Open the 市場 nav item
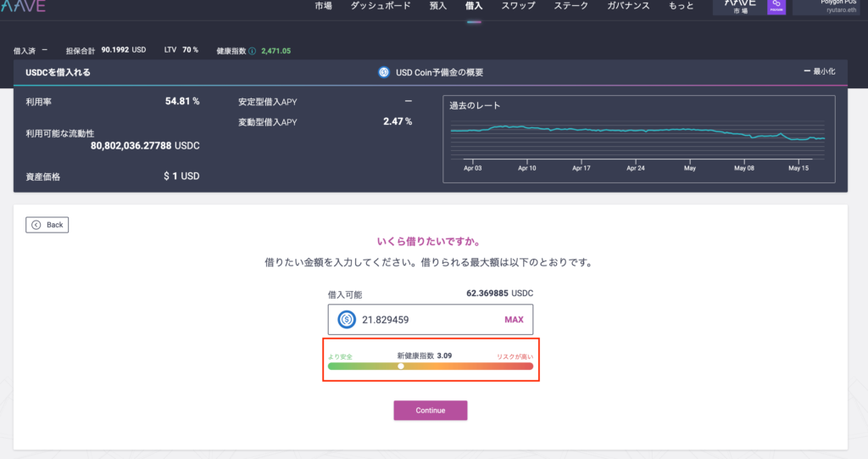Image resolution: width=868 pixels, height=459 pixels. pyautogui.click(x=323, y=6)
